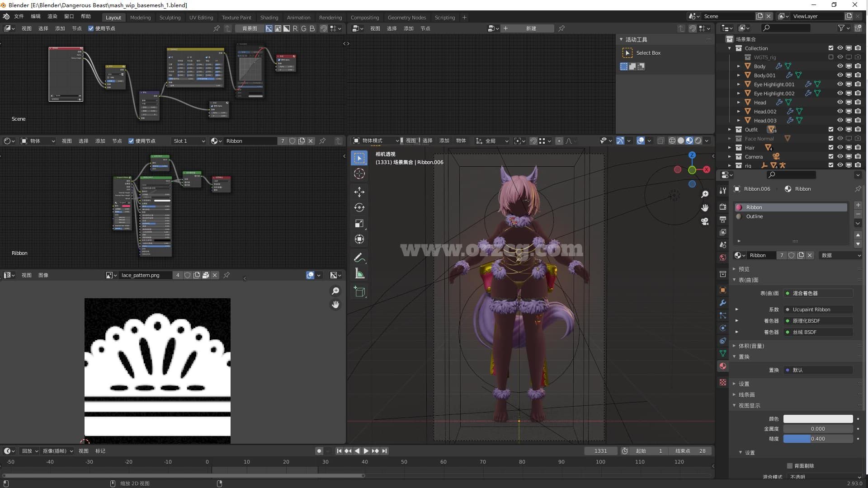868x488 pixels.
Task: Toggle camera view with the camera icon
Action: (705, 221)
